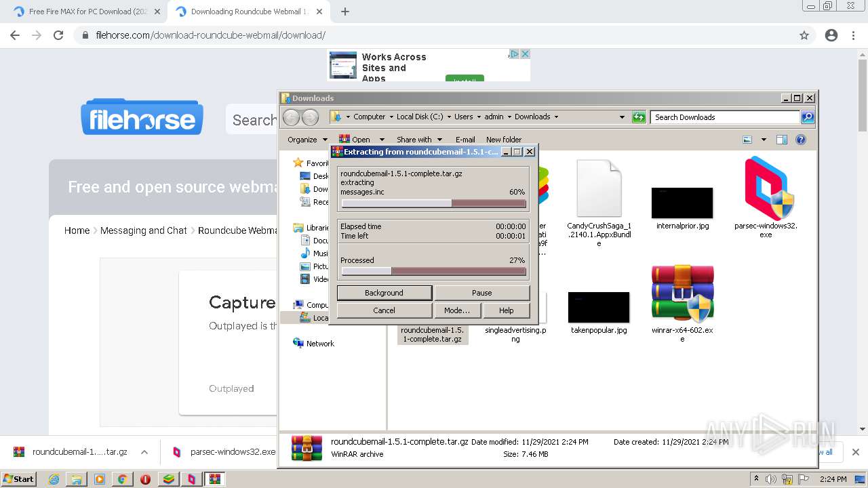Click Background button in extraction dialog
Viewport: 868px width, 488px height.
[x=384, y=293]
